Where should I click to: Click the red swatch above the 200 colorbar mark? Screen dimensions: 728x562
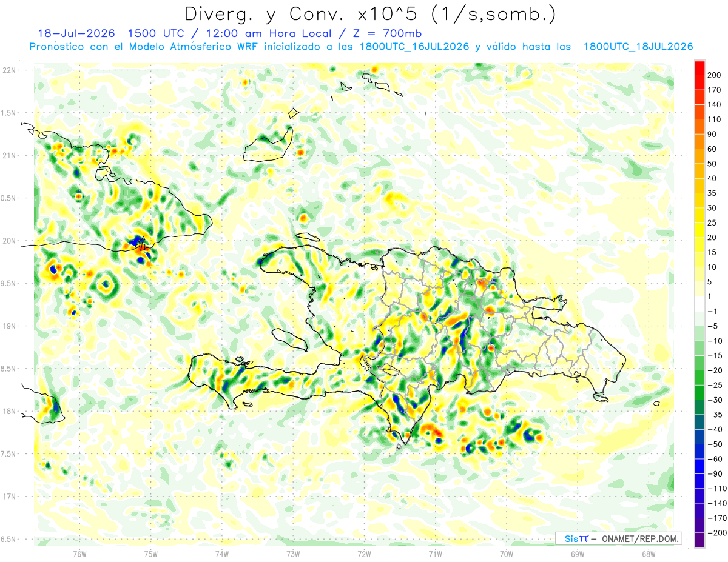[x=699, y=67]
